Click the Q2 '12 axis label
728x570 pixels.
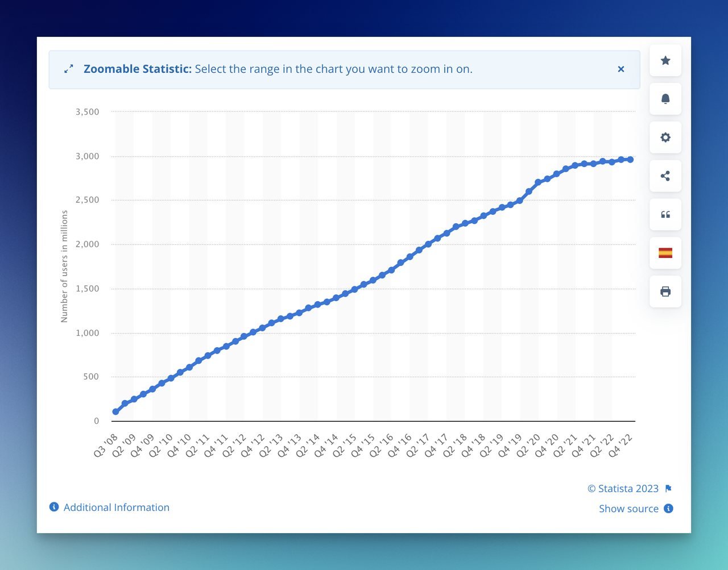coord(235,446)
